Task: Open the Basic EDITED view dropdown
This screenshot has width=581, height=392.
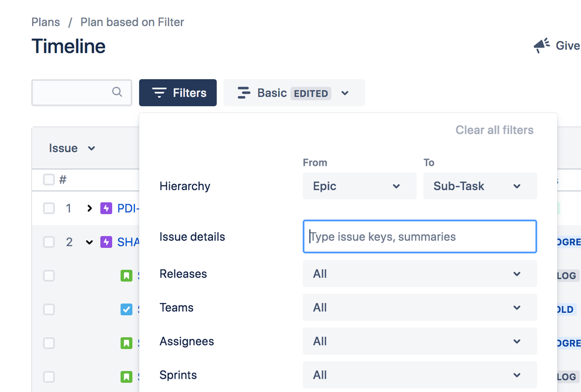Action: (x=294, y=92)
